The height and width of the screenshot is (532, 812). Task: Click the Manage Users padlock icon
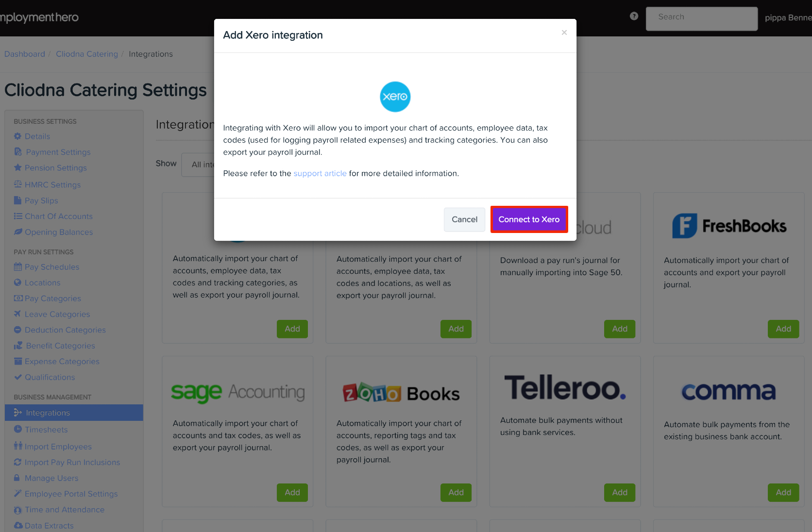(x=17, y=478)
